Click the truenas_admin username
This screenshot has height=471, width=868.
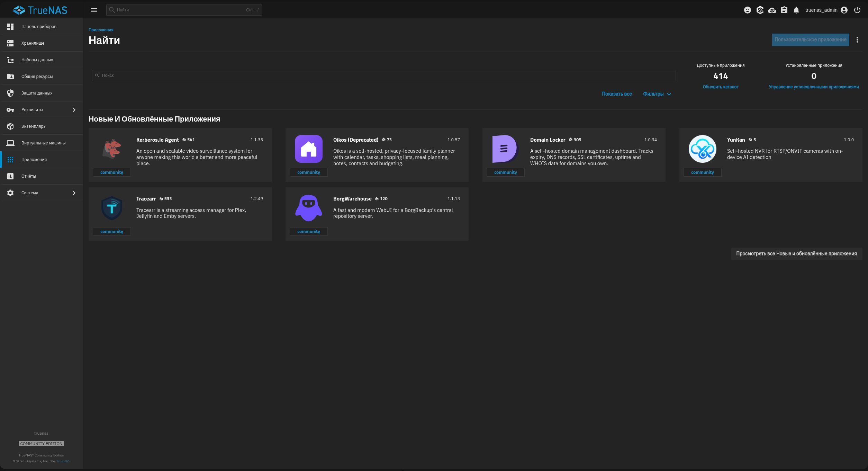point(821,10)
